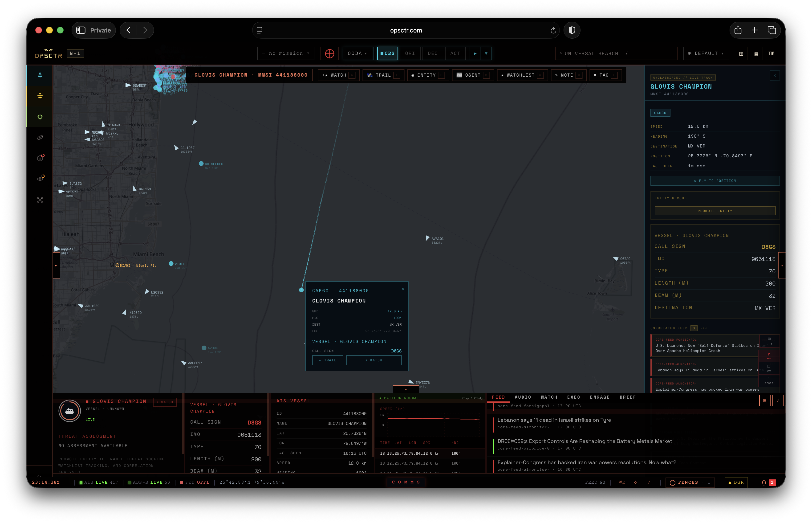The width and height of the screenshot is (812, 523).
Task: Click the feed panel grid icon
Action: (765, 400)
